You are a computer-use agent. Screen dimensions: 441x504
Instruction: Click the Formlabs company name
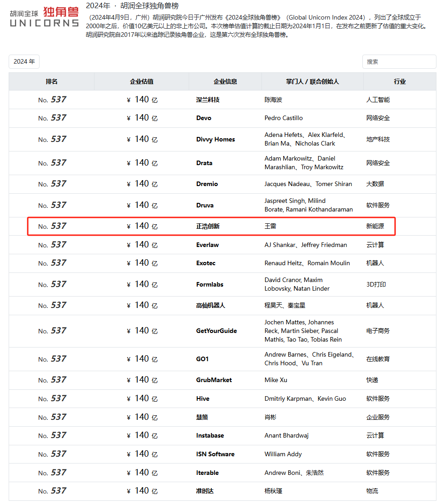pos(210,284)
